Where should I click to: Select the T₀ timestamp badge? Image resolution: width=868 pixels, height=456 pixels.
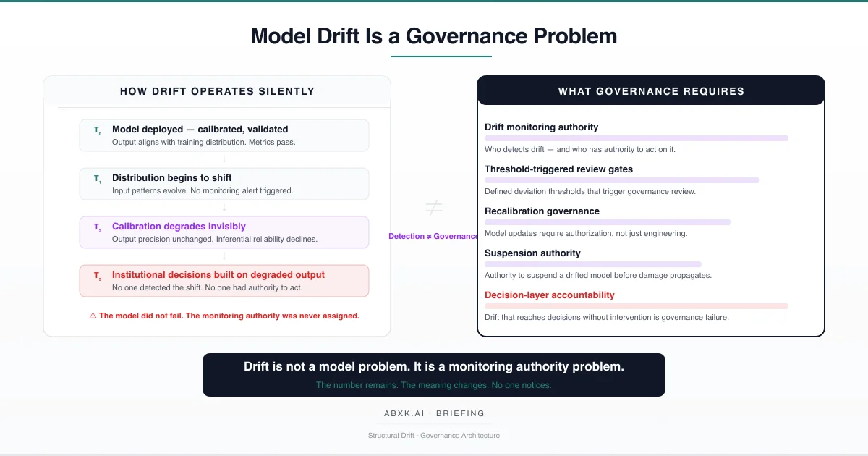tap(95, 130)
